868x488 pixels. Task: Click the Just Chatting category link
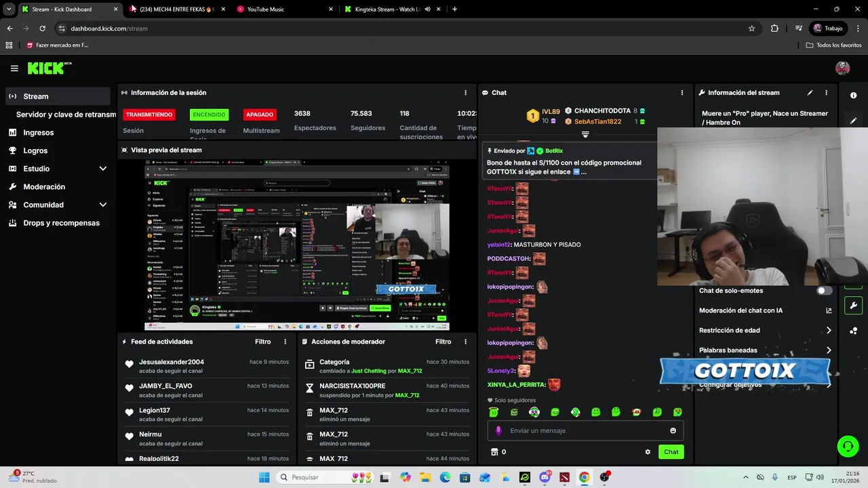pyautogui.click(x=369, y=371)
